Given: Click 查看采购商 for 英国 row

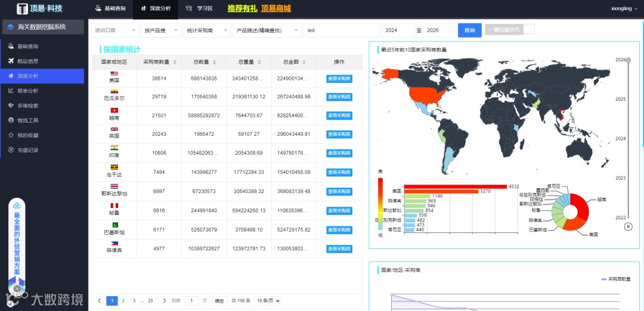Looking at the screenshot, I should 339,134.
